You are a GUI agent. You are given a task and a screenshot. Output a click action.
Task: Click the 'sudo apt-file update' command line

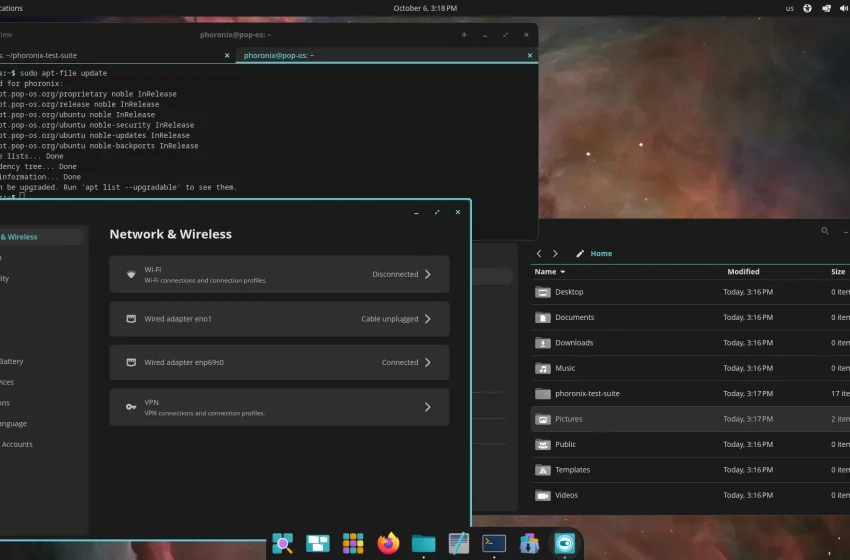point(63,73)
